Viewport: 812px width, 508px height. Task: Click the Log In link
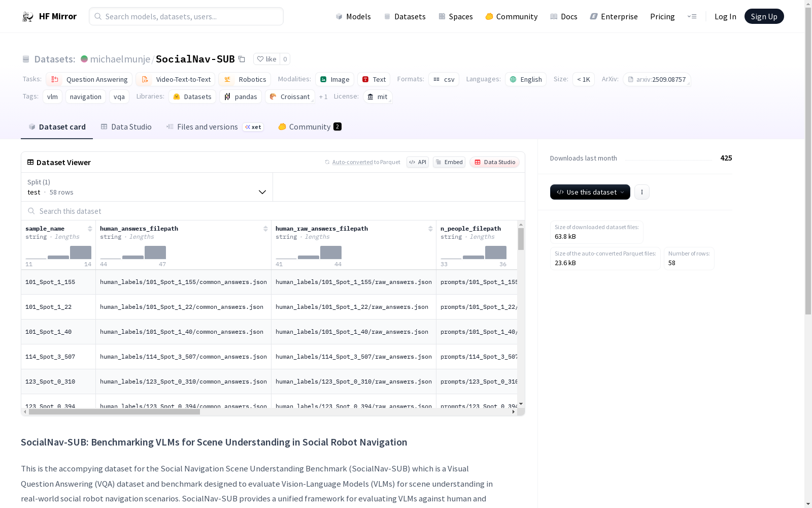pyautogui.click(x=725, y=16)
